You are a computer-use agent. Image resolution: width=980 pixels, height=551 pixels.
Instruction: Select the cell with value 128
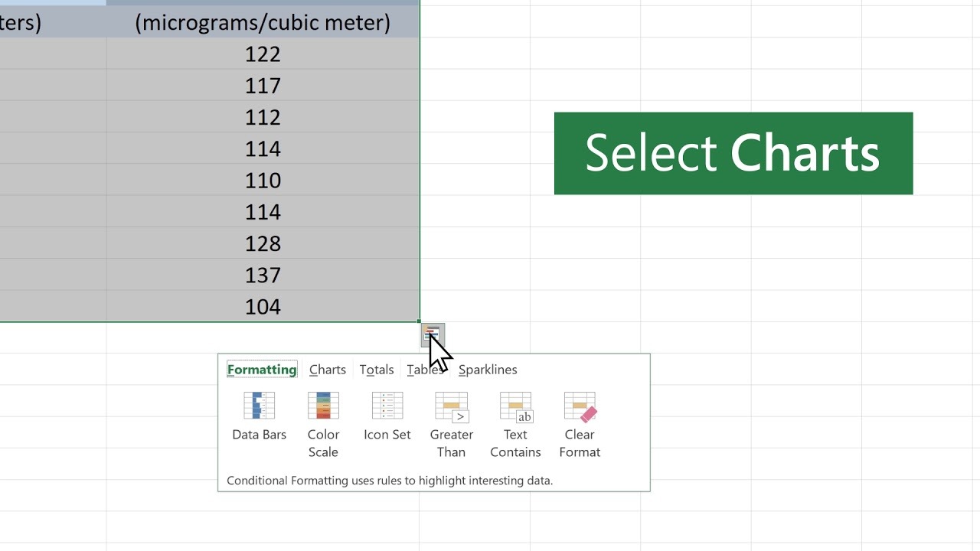click(x=263, y=243)
